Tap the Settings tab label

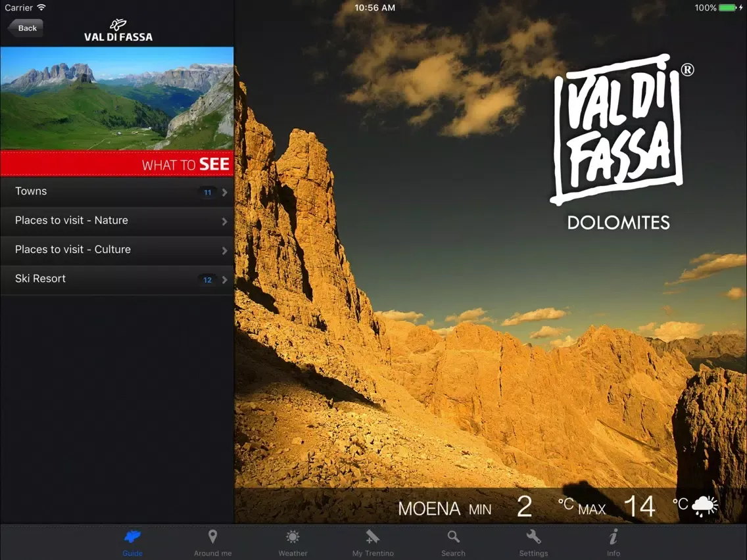(533, 553)
